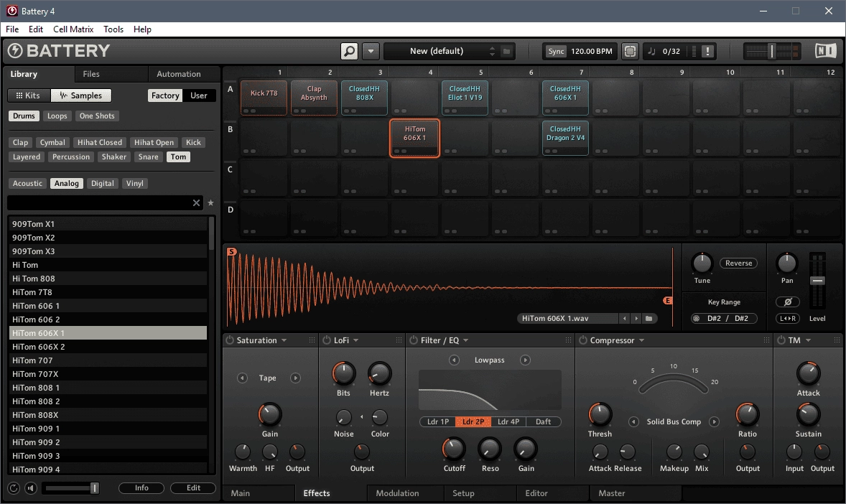Viewport: 846px width, 504px height.
Task: Select next compressor right of Solid Bus Comp
Action: 714,421
